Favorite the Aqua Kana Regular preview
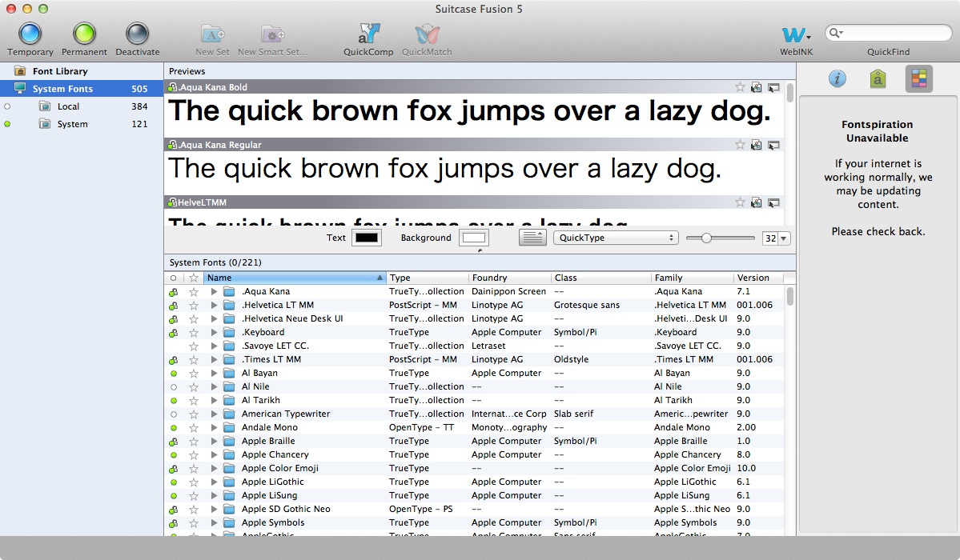The width and height of the screenshot is (960, 560). click(740, 145)
